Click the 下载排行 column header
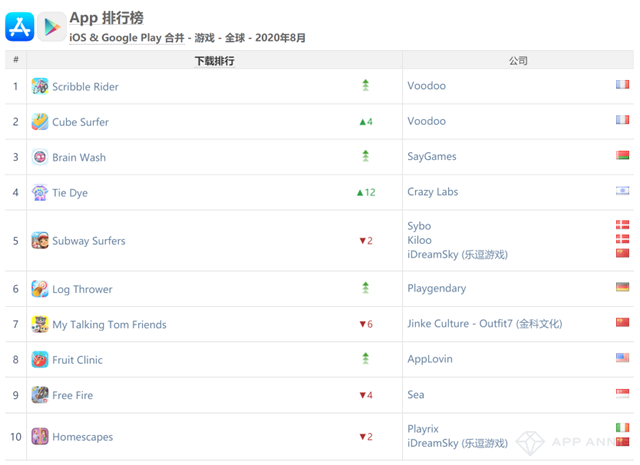Viewport: 640px width, 465px height. point(214,61)
